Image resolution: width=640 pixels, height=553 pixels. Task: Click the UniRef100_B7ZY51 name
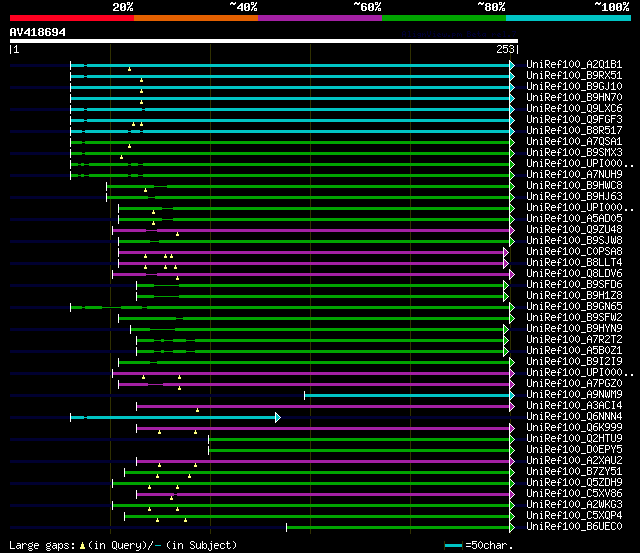pos(574,472)
